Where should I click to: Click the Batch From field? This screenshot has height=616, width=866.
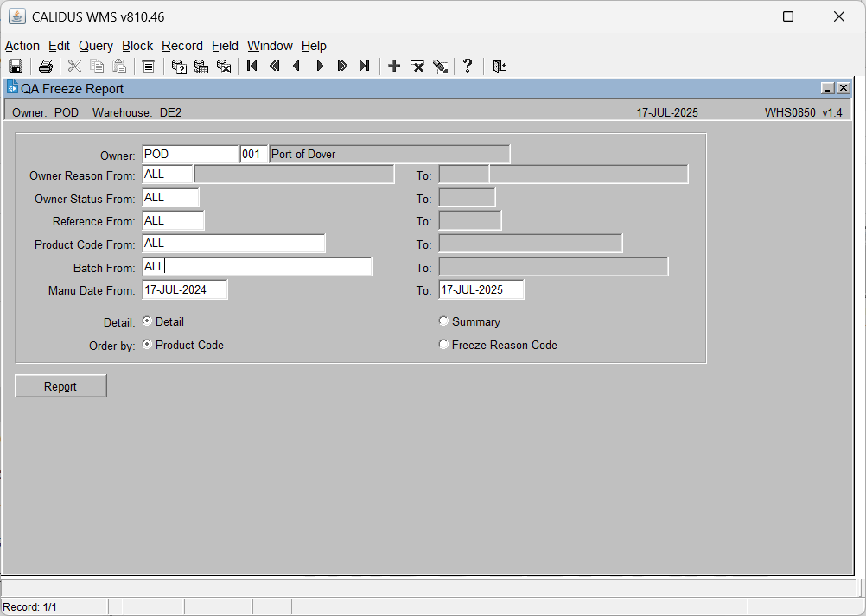point(257,266)
